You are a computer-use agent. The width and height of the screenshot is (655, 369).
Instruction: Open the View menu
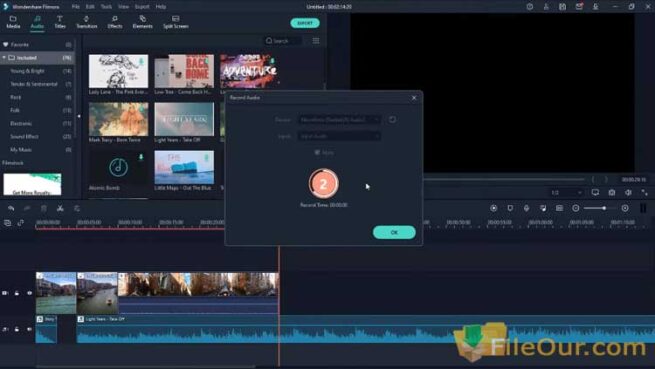click(124, 7)
